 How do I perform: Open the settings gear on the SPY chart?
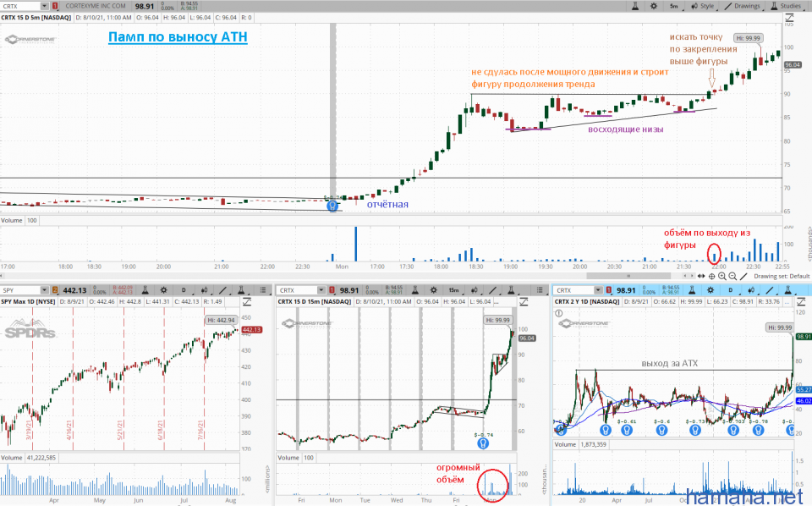coord(163,290)
